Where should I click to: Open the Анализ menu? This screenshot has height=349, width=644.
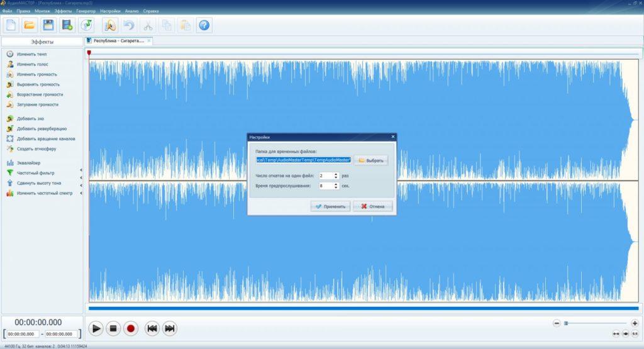[x=131, y=11]
